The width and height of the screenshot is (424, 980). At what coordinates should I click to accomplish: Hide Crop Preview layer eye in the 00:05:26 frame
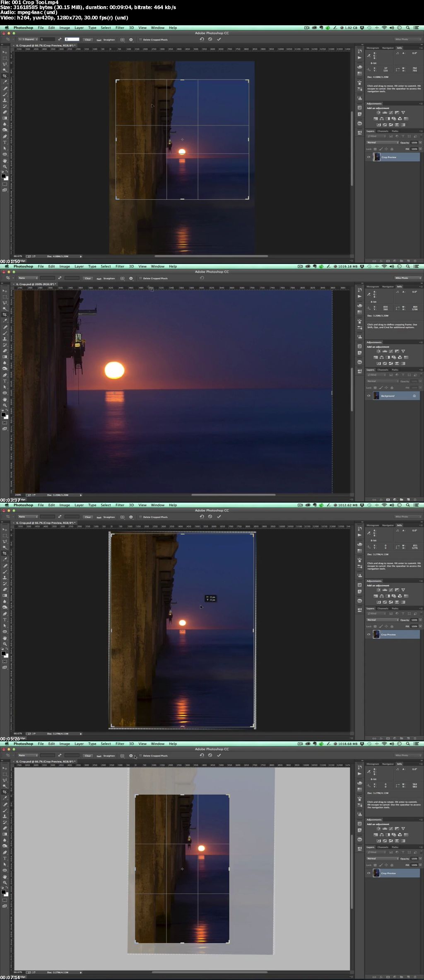click(369, 634)
